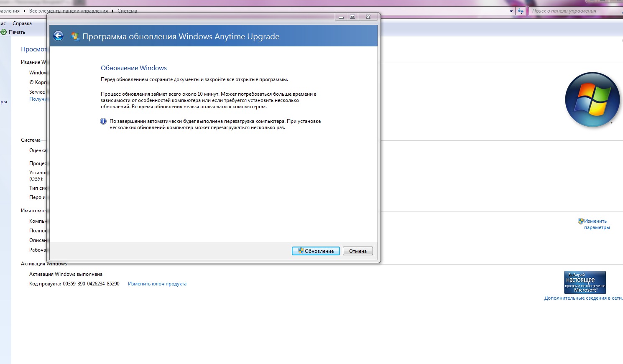Close the Anytime Upgrade dialog
Image resolution: width=623 pixels, height=364 pixels.
tap(368, 17)
